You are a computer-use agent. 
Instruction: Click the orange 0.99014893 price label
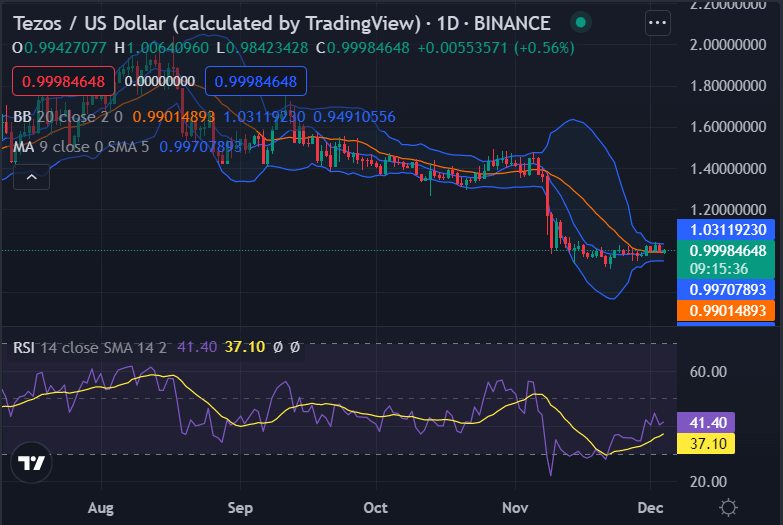[726, 311]
